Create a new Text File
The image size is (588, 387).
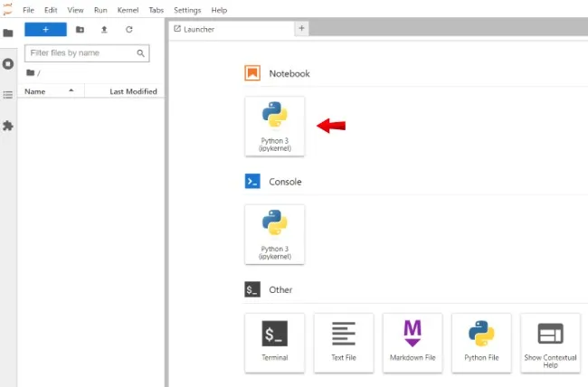point(344,343)
